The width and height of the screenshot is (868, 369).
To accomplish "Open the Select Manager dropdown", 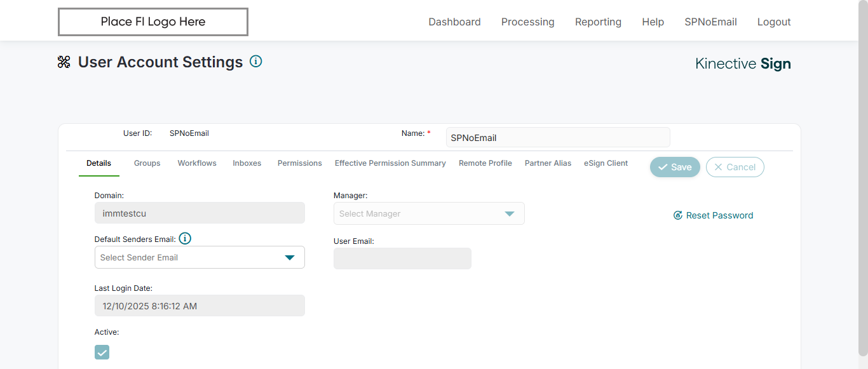I will pos(429,213).
